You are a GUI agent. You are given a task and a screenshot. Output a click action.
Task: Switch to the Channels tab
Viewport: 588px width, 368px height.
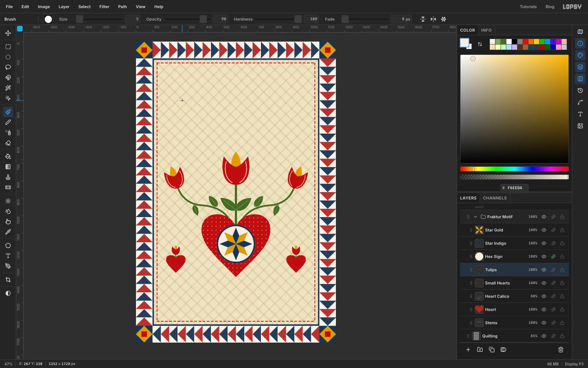pos(495,198)
